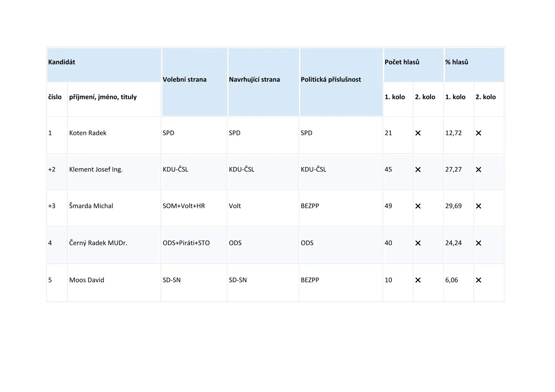This screenshot has width=555, height=392.
Task: Click candidate number '+3'
Action: pyautogui.click(x=52, y=206)
